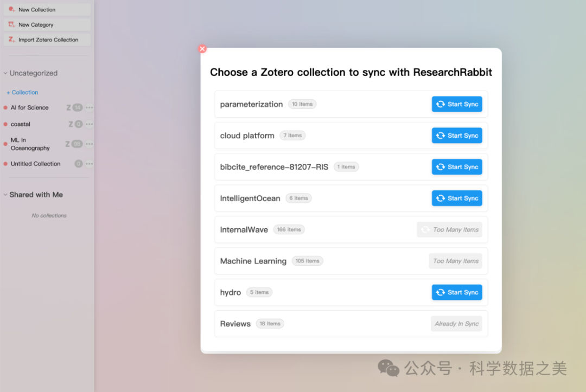The height and width of the screenshot is (392, 586).
Task: Collapse the Uncategorized section
Action: click(x=5, y=73)
